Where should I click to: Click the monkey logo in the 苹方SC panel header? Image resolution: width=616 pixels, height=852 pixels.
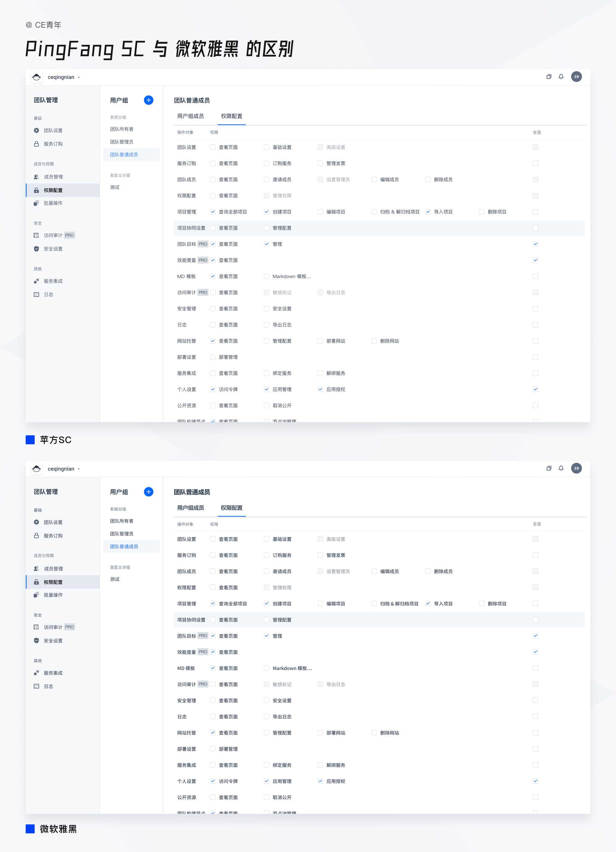pos(36,77)
